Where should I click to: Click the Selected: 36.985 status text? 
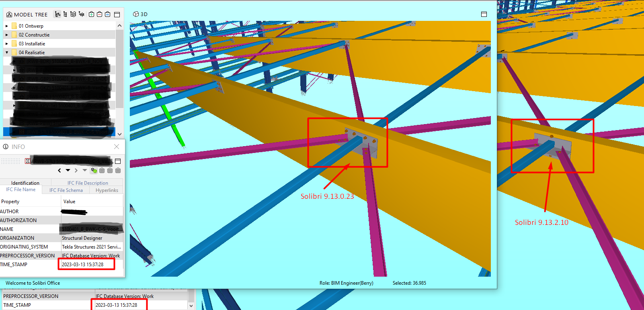[x=409, y=283]
